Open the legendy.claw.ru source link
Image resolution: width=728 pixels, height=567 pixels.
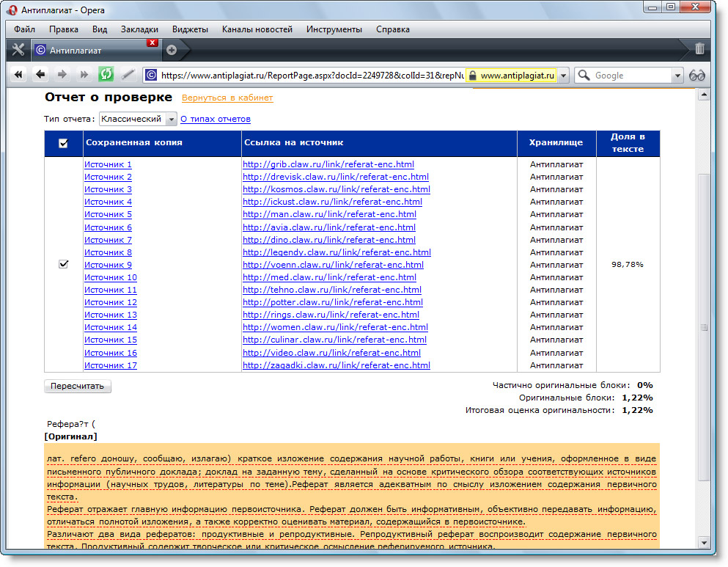(337, 252)
